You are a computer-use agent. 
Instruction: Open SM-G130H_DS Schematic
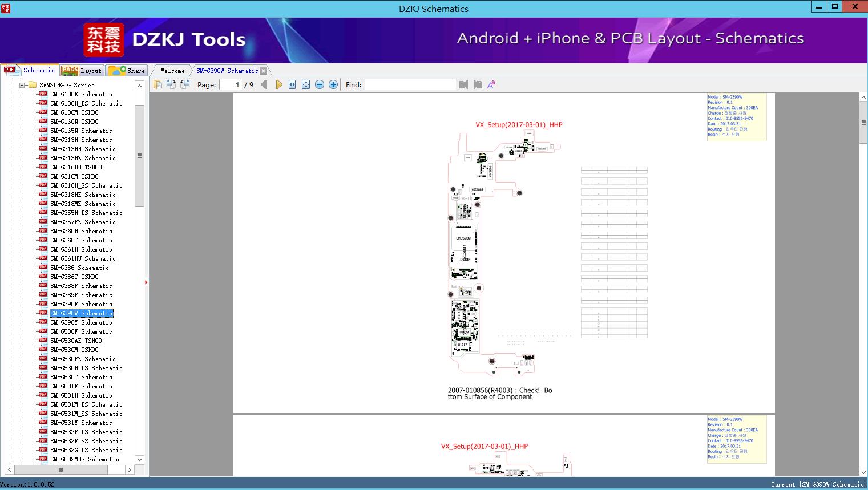point(86,103)
